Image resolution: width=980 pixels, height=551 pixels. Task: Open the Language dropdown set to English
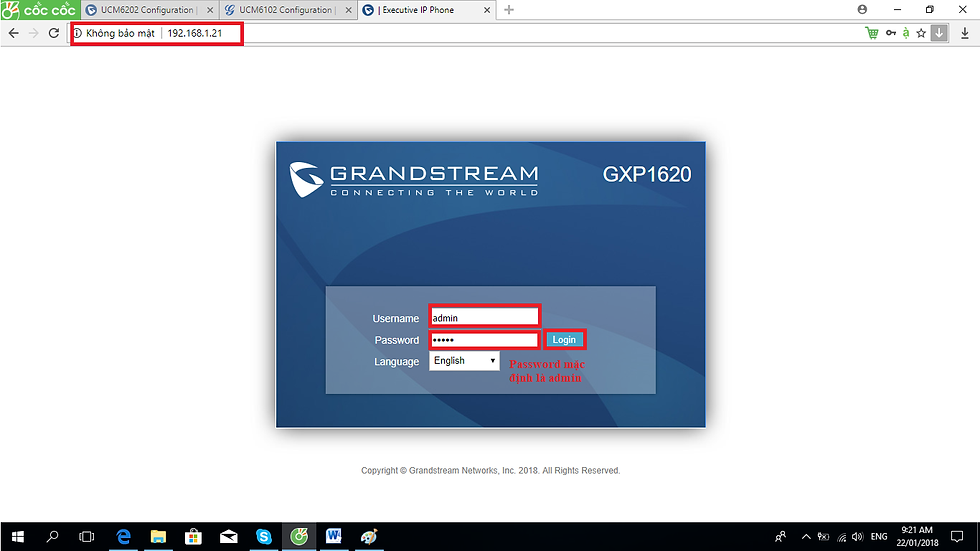point(464,360)
